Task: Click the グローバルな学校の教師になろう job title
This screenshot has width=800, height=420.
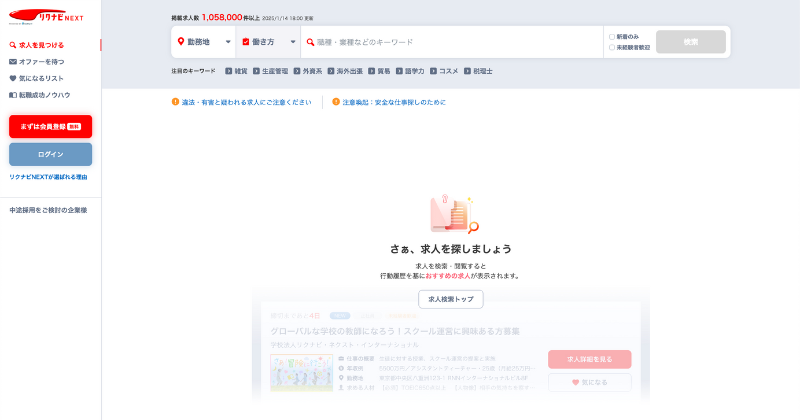Action: [x=395, y=331]
